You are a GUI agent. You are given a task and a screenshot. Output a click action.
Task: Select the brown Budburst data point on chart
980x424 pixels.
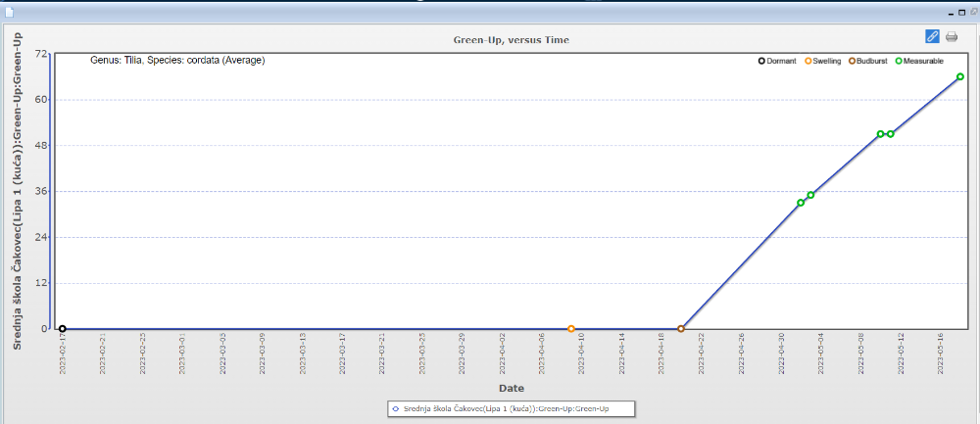tap(681, 329)
